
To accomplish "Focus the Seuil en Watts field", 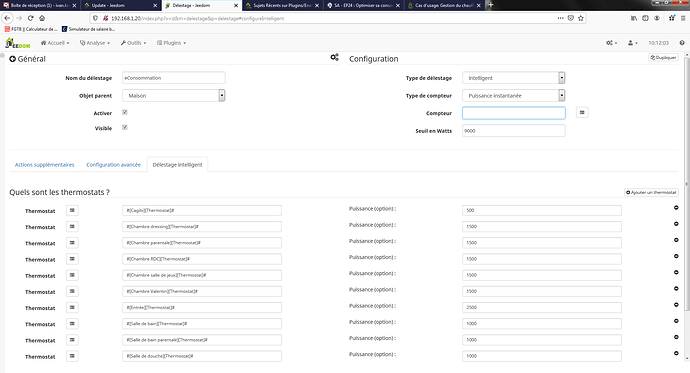I will (x=514, y=131).
